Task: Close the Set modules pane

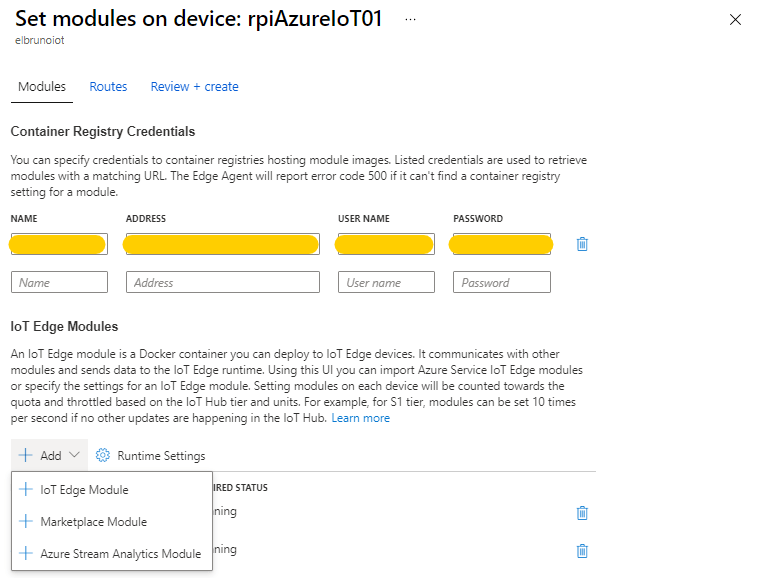Action: [736, 20]
